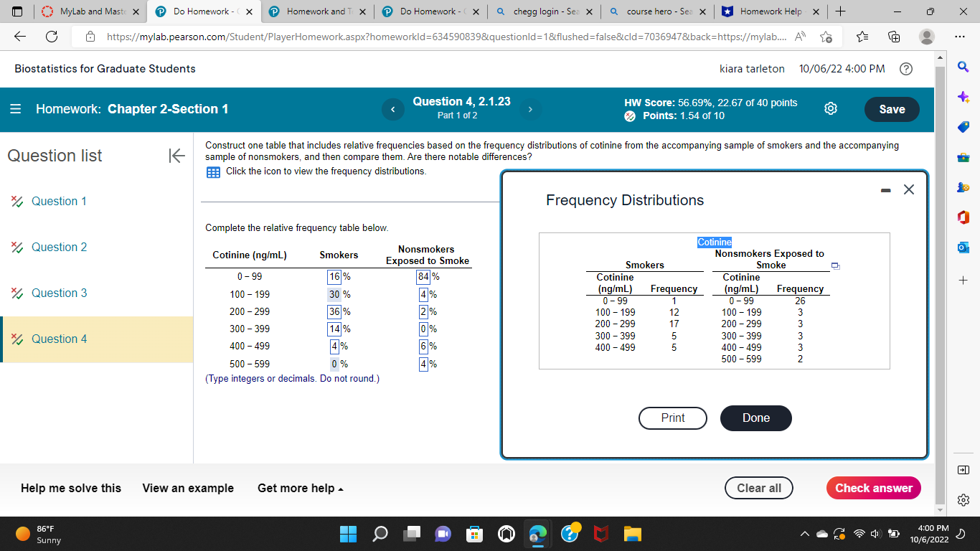This screenshot has width=980, height=551.
Task: Close the Frequency Distributions popup
Action: pos(909,190)
